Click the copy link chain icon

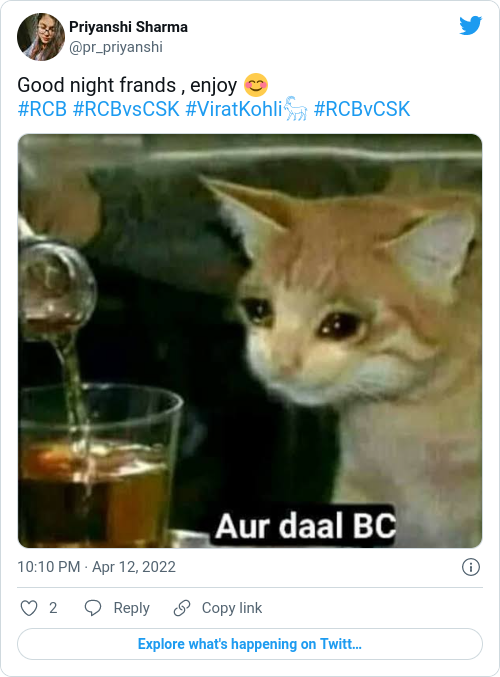182,608
